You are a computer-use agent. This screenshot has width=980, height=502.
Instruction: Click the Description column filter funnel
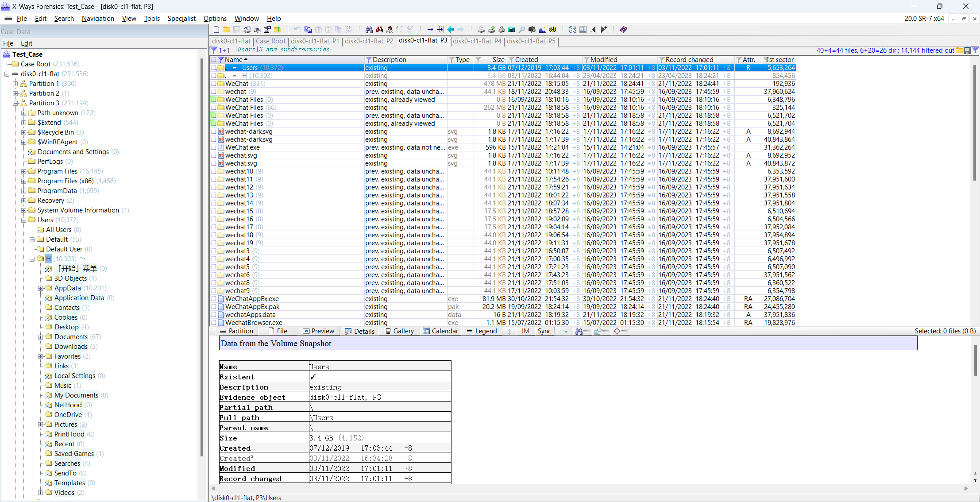click(x=368, y=60)
